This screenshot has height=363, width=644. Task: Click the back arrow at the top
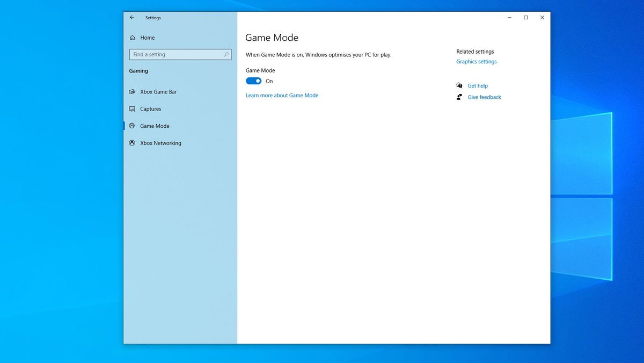[132, 17]
